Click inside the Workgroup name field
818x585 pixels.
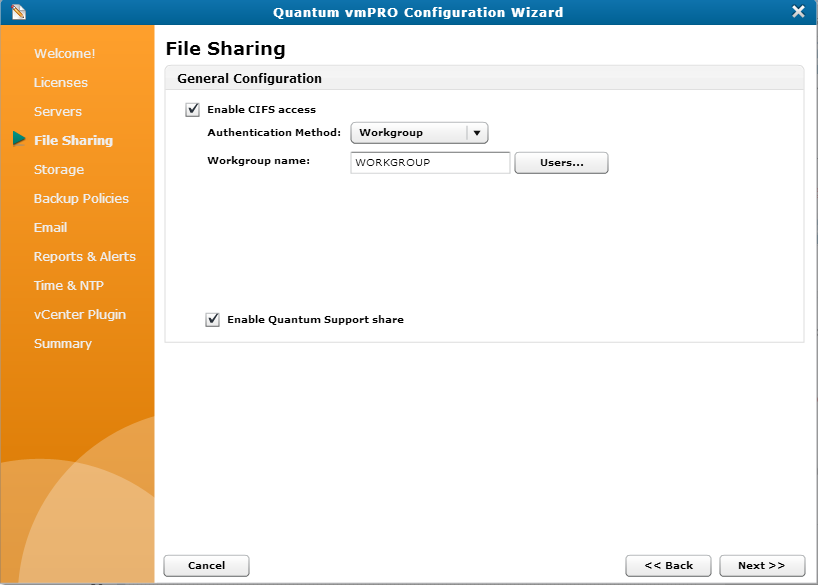[x=430, y=162]
